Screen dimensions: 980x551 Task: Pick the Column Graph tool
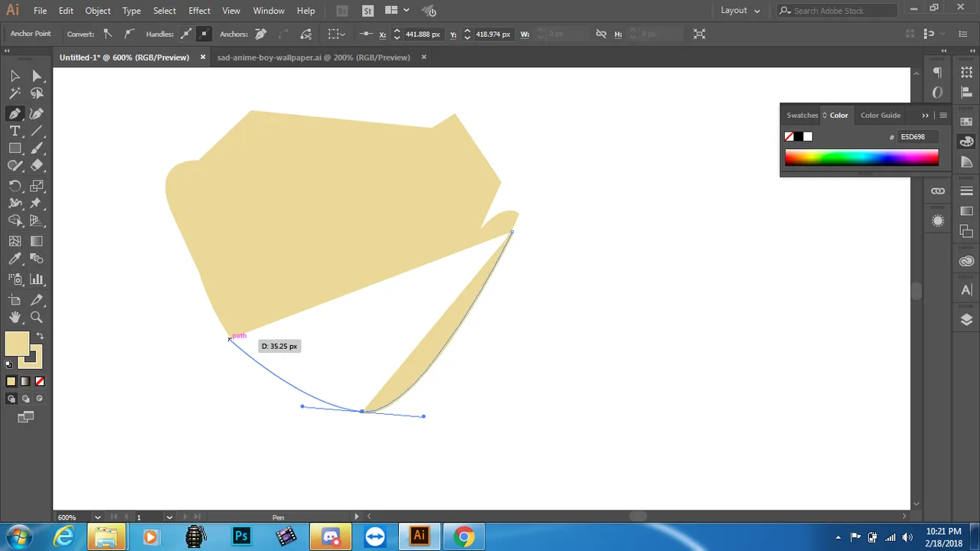tap(36, 279)
